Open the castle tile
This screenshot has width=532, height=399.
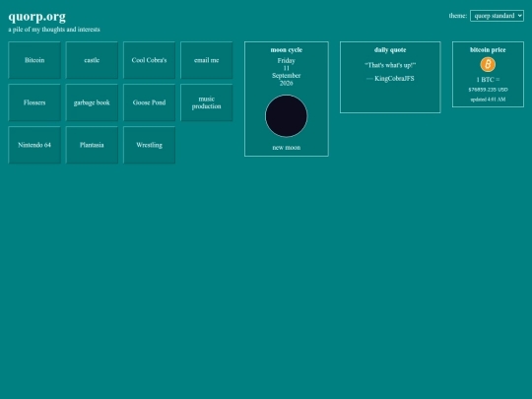pyautogui.click(x=92, y=60)
